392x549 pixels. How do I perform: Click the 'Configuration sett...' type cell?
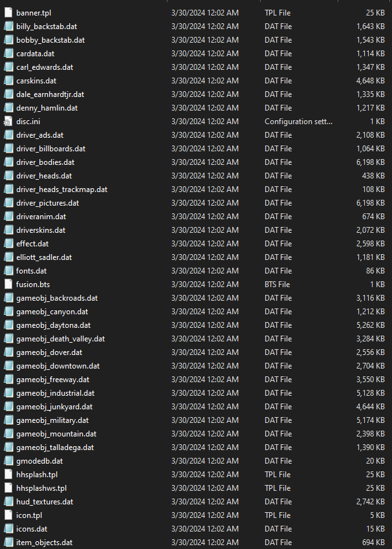click(298, 122)
